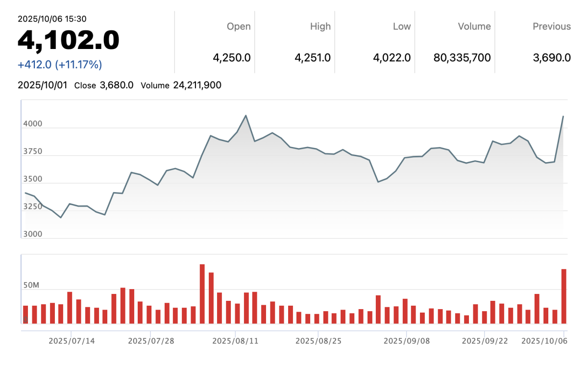
Task: Click the Close 3,680.0 tooltip value
Action: point(116,85)
